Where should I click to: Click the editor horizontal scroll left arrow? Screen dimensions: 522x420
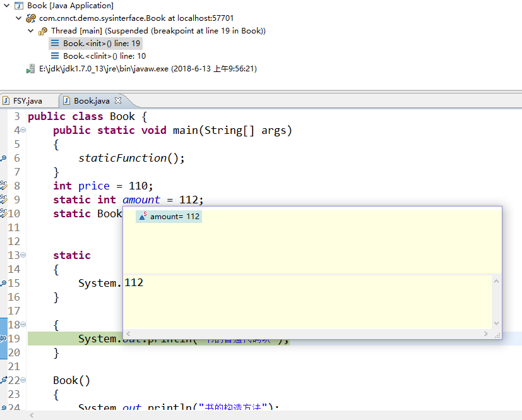[x=32, y=415]
